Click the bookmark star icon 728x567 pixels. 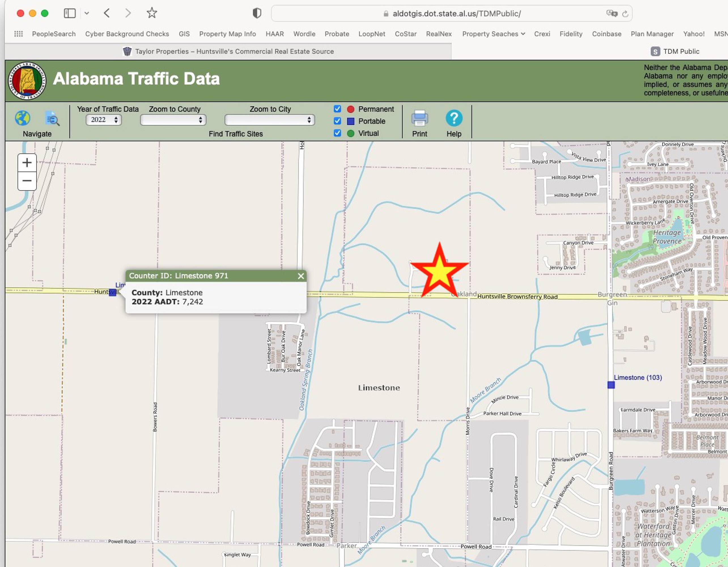[152, 13]
